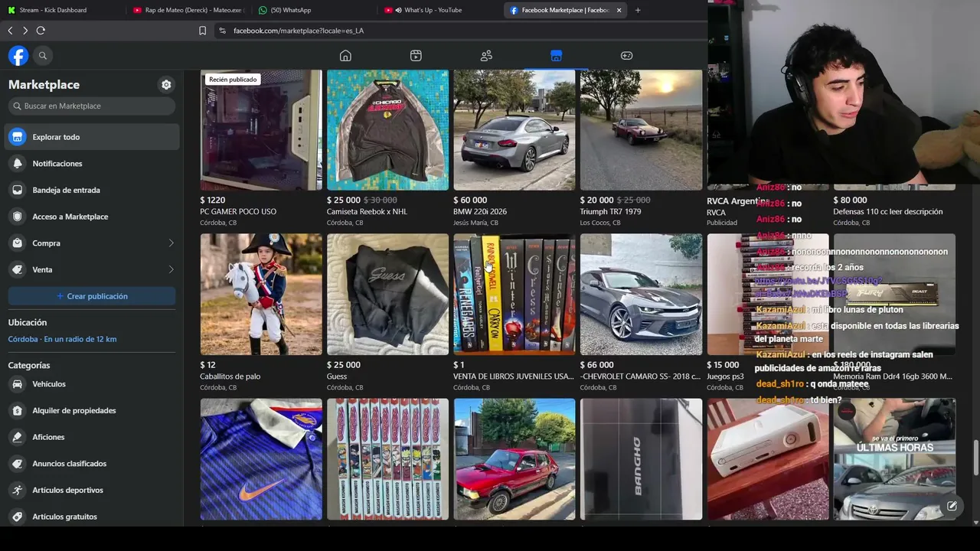Click the Alquiler de propiedades icon
980x551 pixels.
(x=17, y=411)
